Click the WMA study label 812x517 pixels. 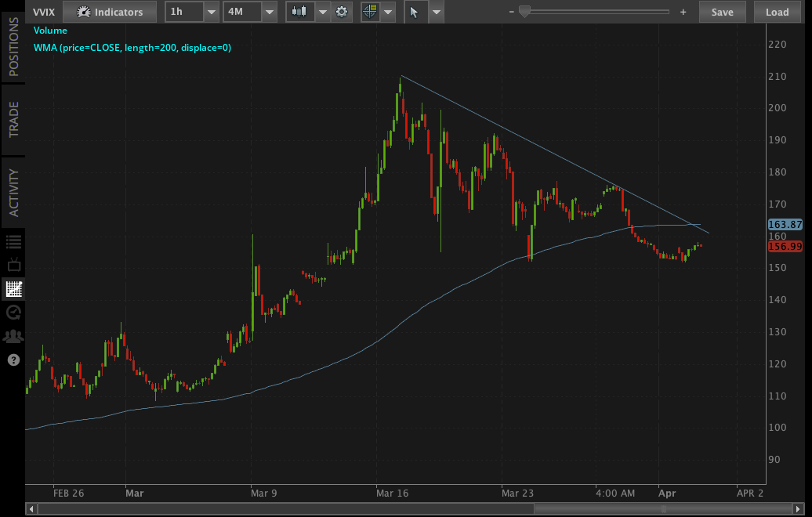(132, 48)
